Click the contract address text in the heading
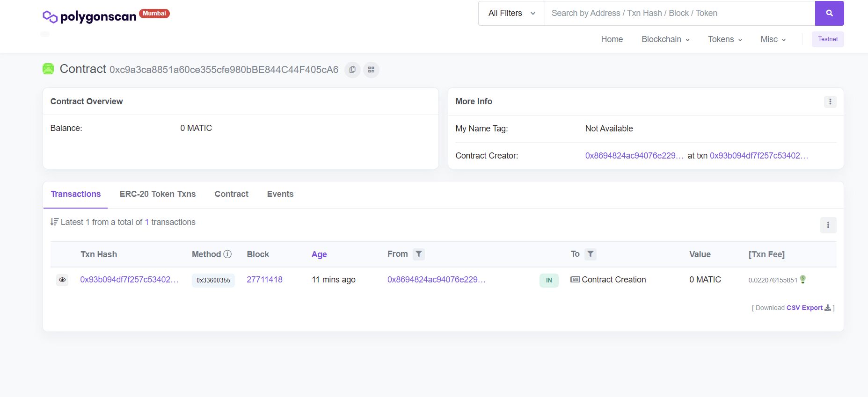This screenshot has width=868, height=397. coord(224,70)
